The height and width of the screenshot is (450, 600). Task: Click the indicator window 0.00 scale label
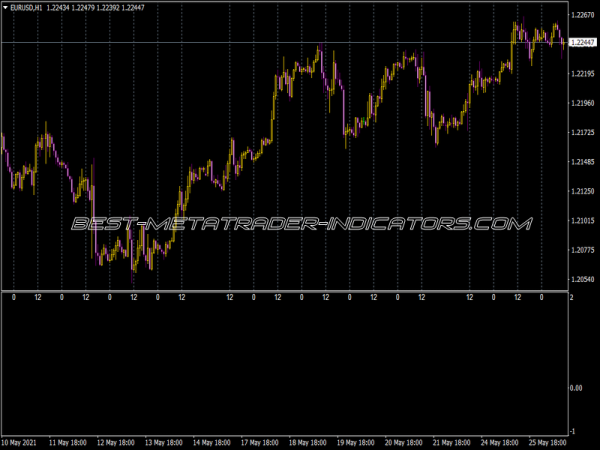pyautogui.click(x=577, y=388)
